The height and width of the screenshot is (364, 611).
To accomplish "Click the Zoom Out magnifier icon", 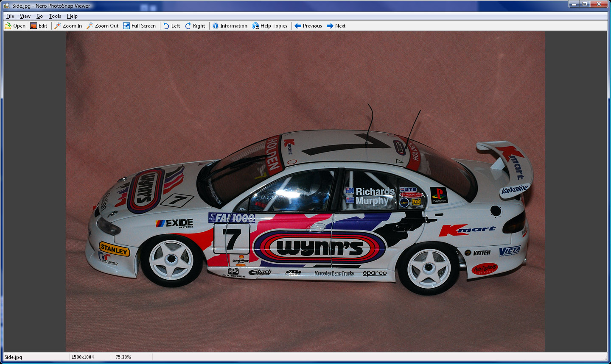I will 90,26.
